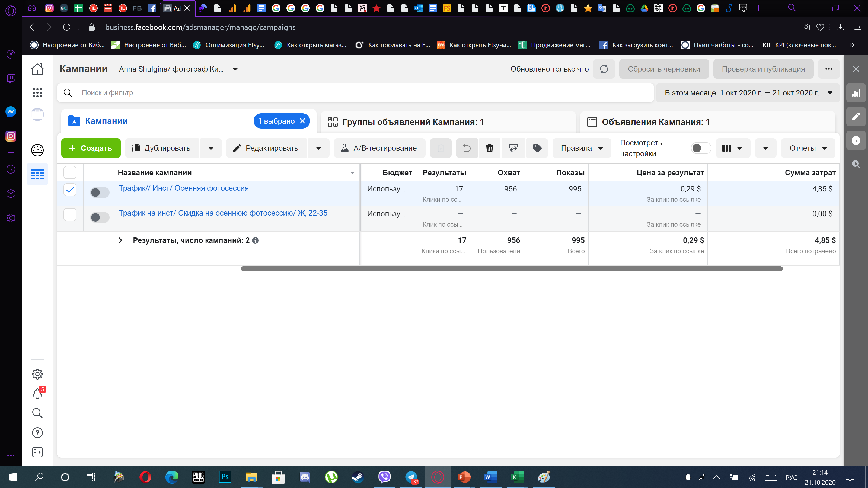Open the account selector dropdown arrow

(x=235, y=69)
